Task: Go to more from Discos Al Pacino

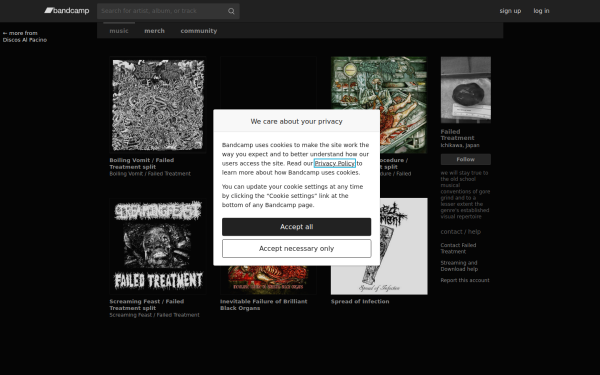Action: point(25,36)
